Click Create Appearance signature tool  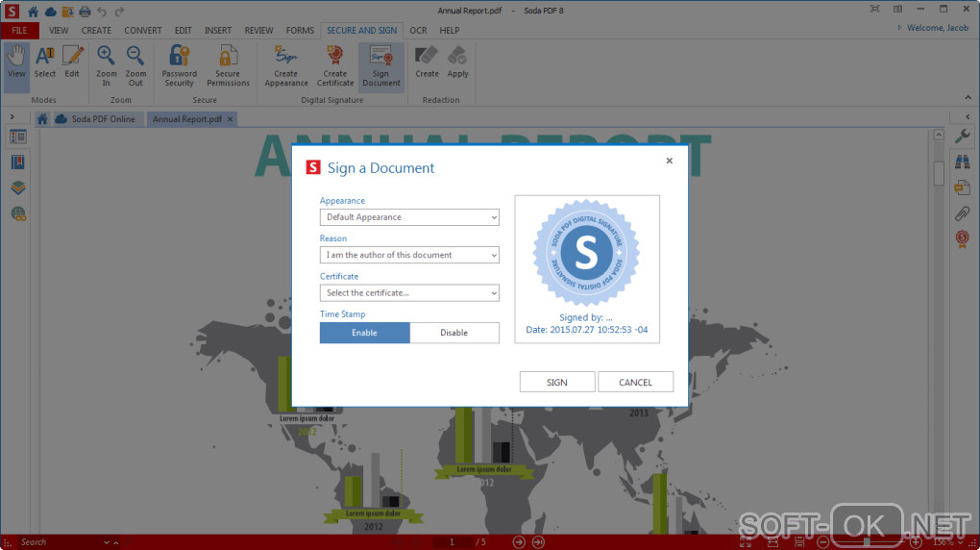tap(286, 65)
